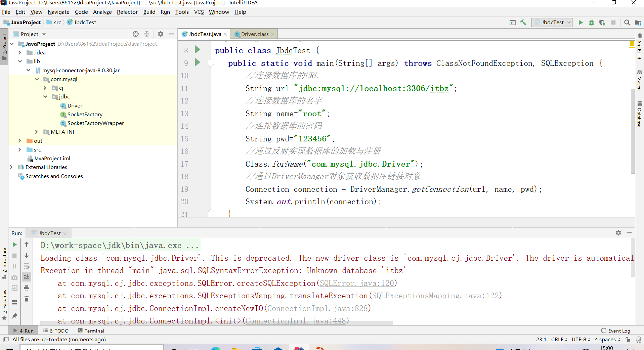
Task: Collapse the lib folder
Action: pyautogui.click(x=20, y=61)
